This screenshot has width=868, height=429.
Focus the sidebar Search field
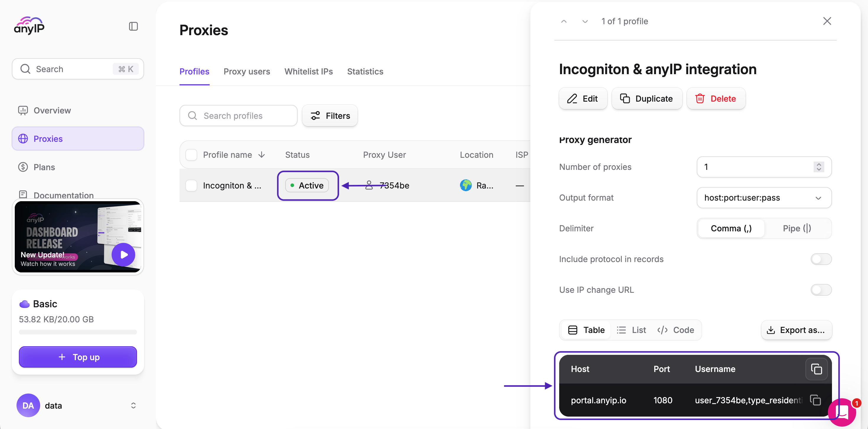coord(78,69)
